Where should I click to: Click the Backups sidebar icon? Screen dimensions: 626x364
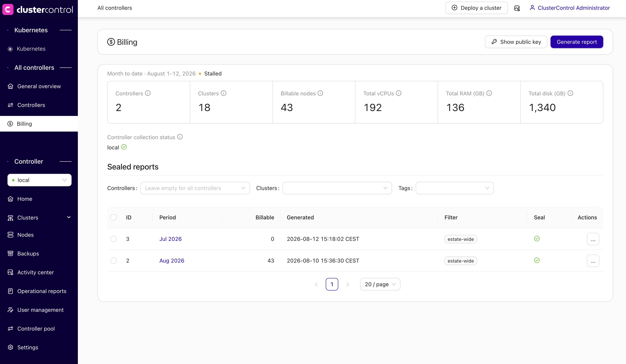10,254
